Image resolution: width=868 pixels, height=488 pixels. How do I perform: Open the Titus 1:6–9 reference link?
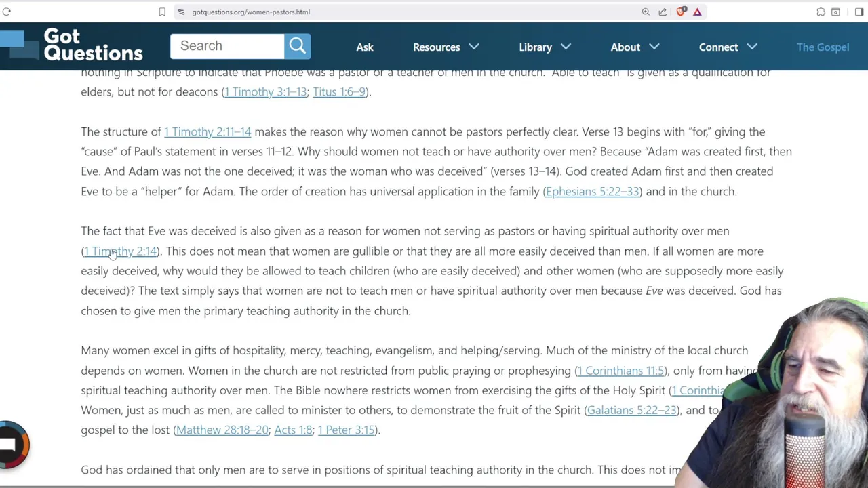coord(339,91)
